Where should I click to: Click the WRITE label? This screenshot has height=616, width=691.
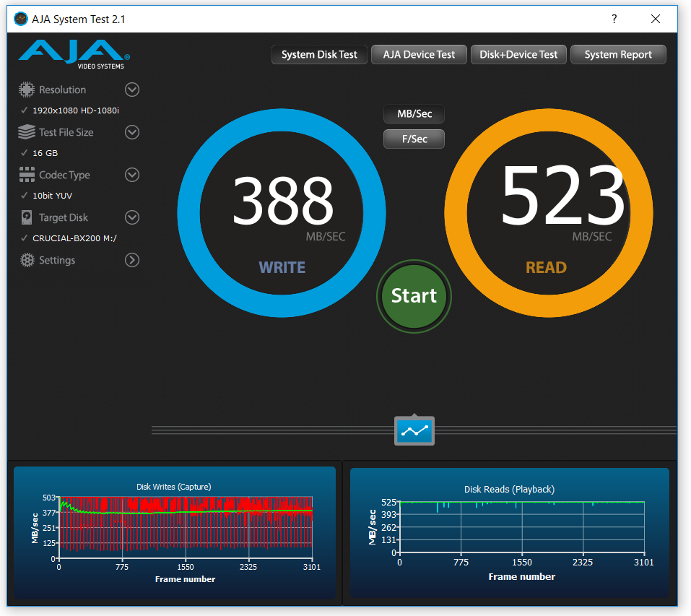282,267
